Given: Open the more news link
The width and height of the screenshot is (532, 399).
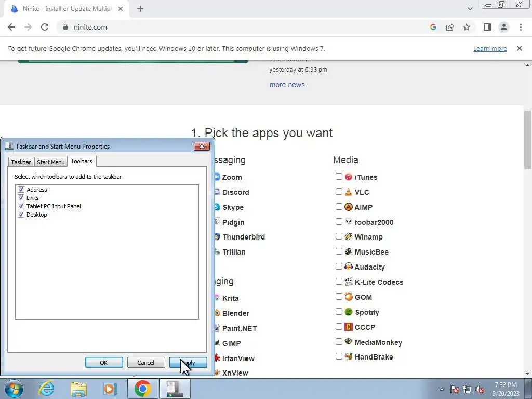Looking at the screenshot, I should click(287, 85).
